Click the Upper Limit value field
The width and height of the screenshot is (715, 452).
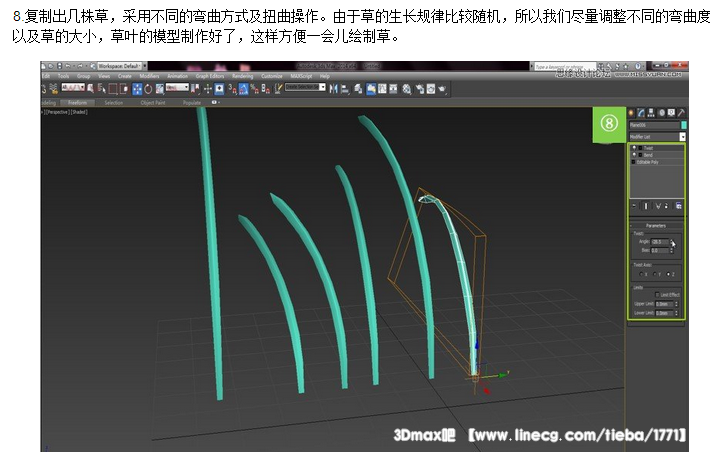[x=664, y=304]
